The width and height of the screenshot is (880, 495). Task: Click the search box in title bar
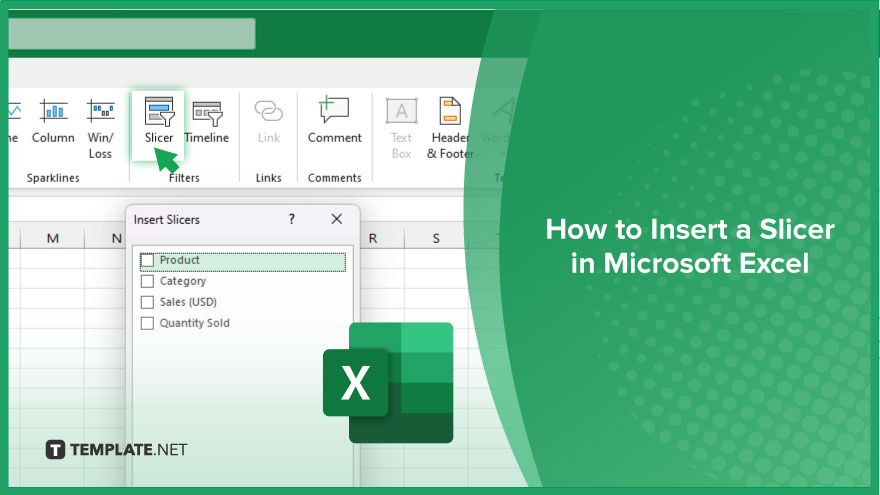point(132,34)
